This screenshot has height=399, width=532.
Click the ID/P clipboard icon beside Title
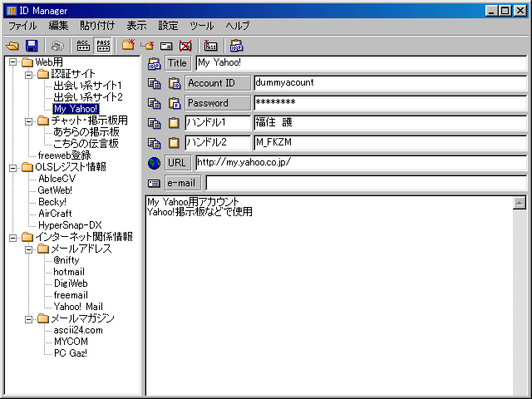[x=154, y=63]
